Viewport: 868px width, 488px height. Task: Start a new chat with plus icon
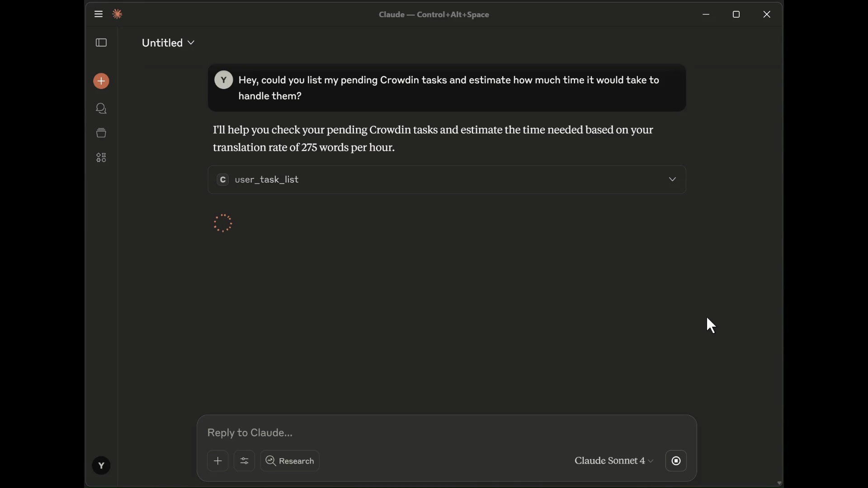(x=101, y=81)
